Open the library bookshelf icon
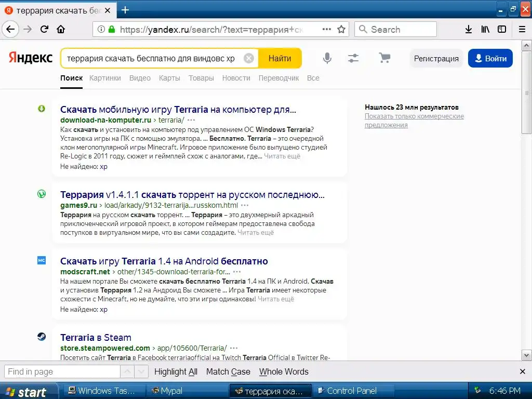 485,29
